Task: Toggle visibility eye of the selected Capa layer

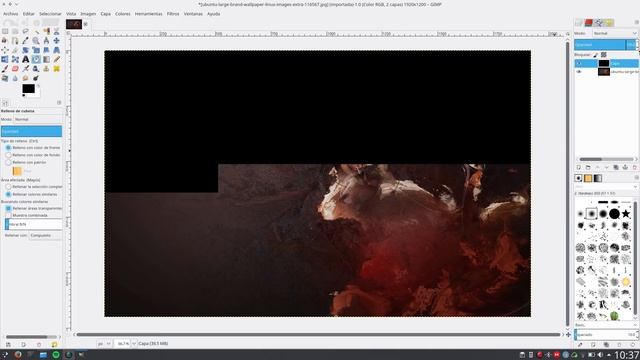Action: click(579, 63)
